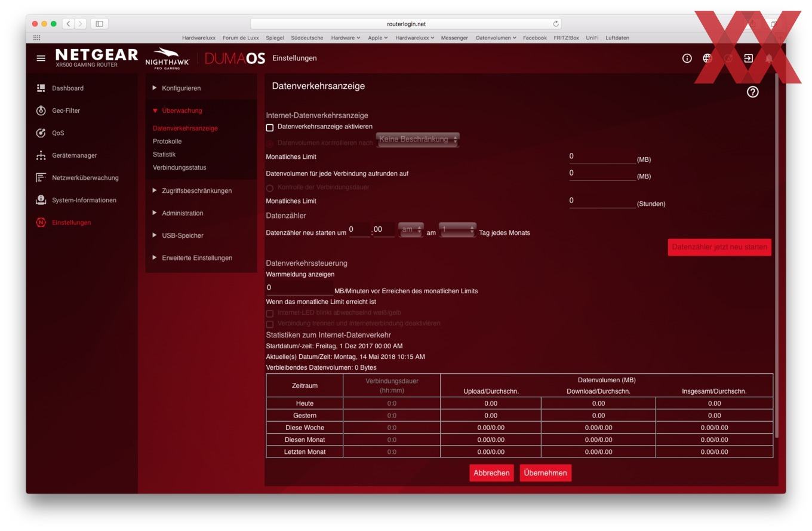Click routerlogin.net address bar
Screen dimensions: 812x531
[x=406, y=24]
